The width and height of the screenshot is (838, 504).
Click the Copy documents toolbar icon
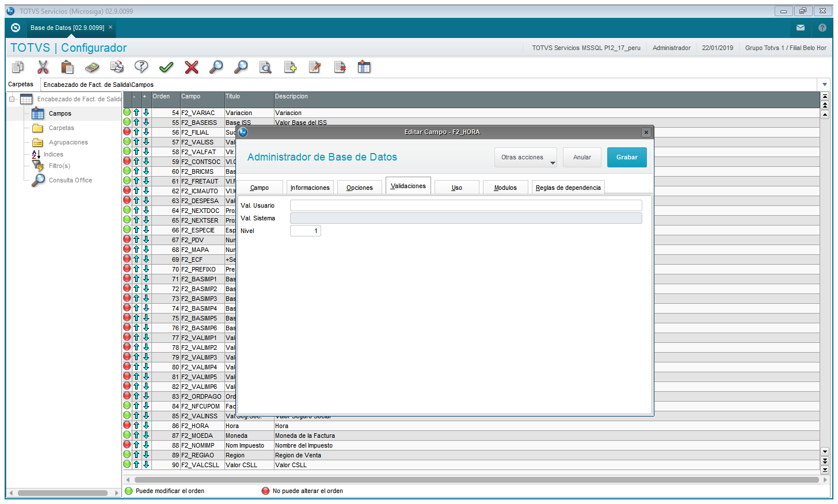point(18,67)
